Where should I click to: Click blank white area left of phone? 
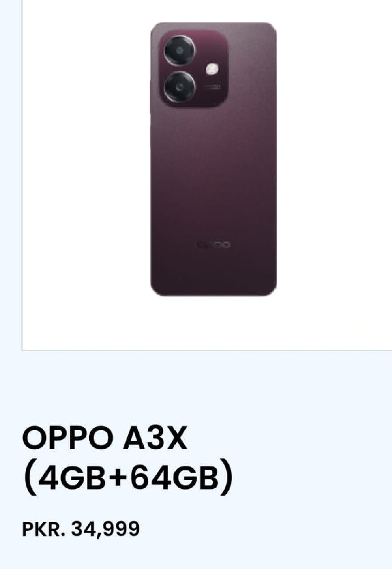tap(86, 159)
